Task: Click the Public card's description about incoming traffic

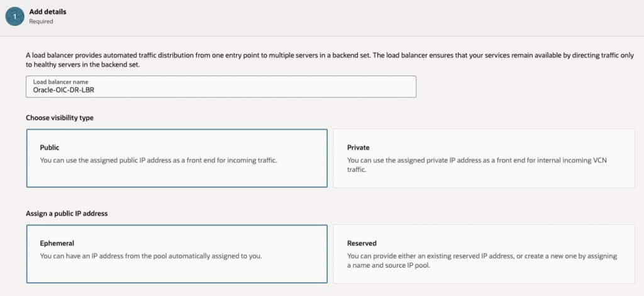Action: pyautogui.click(x=158, y=160)
